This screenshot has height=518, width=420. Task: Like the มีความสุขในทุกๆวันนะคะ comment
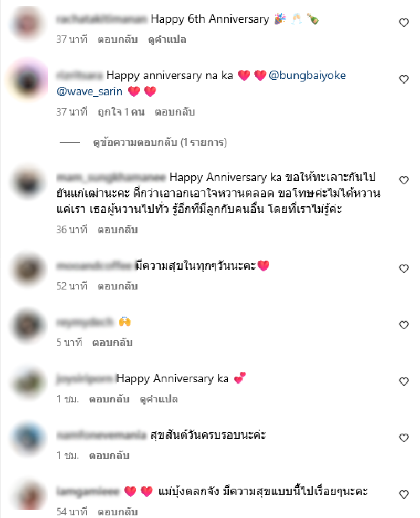click(404, 268)
